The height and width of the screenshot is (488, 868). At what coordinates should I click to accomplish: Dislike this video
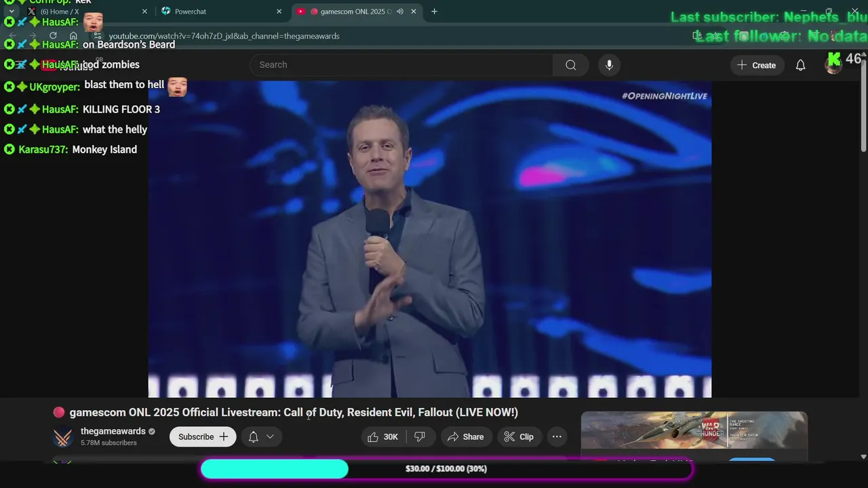(x=420, y=436)
